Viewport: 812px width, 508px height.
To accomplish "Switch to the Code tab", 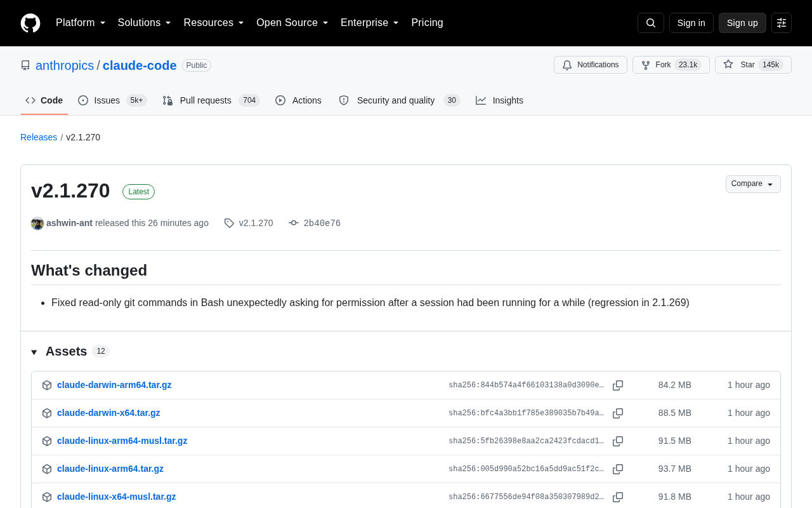I will [44, 100].
